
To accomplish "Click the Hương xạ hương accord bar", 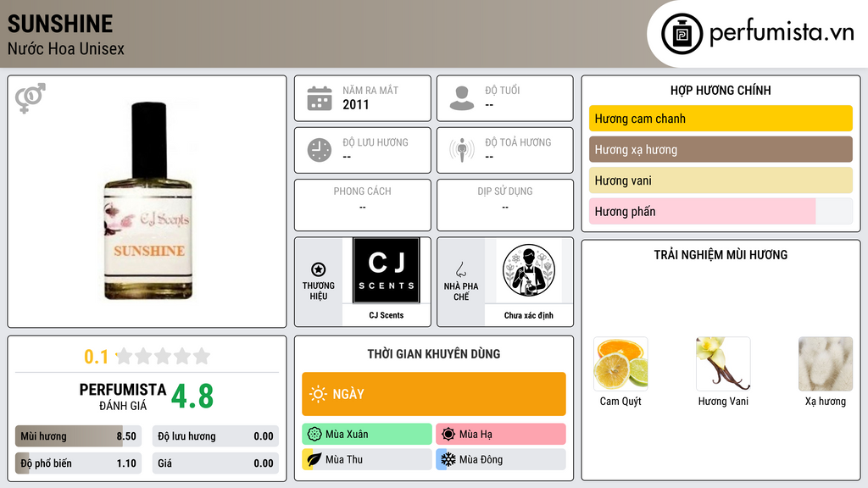I will point(721,149).
